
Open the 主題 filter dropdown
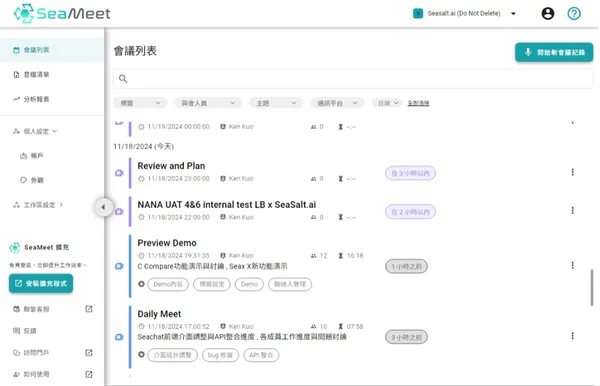[x=276, y=103]
